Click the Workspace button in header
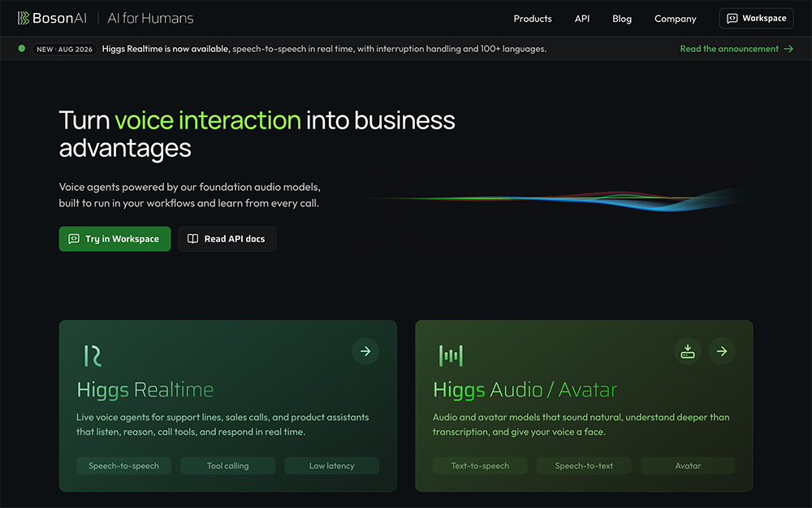Image resolution: width=812 pixels, height=508 pixels. (756, 18)
